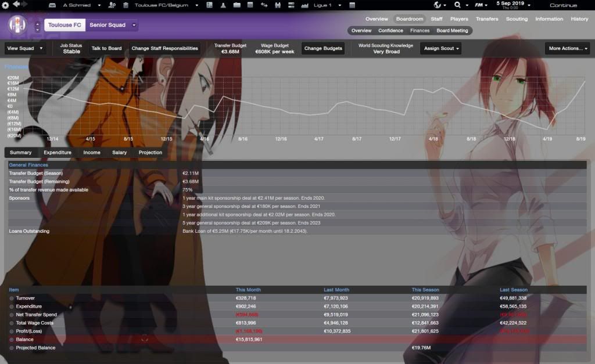Click the Last Month column header
Viewport: 595px width, 364px height.
point(336,290)
